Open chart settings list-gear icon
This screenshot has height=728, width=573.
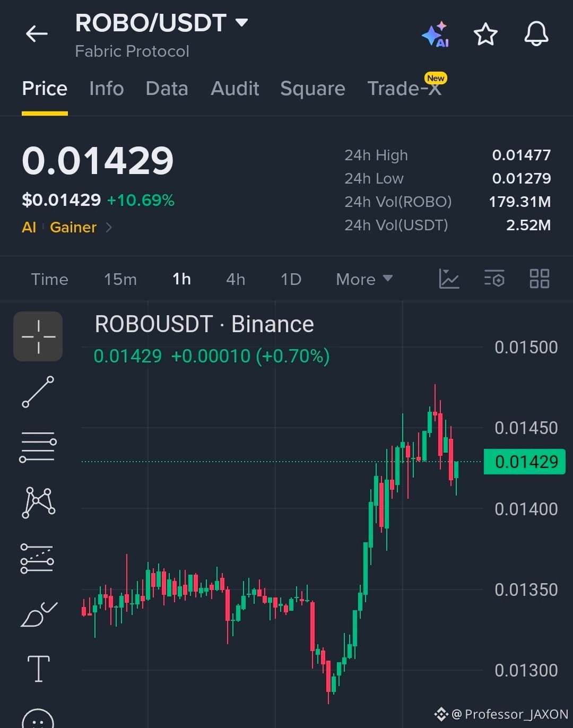[x=494, y=279]
